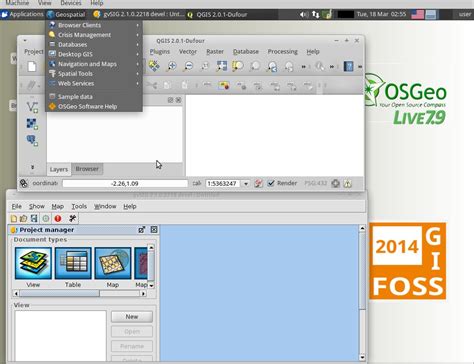Click the gvSIG Open project folder icon
The image size is (474, 364).
(x=23, y=219)
